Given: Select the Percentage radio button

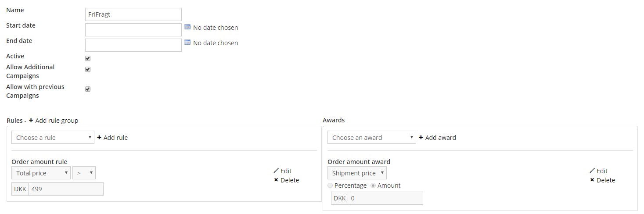Looking at the screenshot, I should coord(330,185).
